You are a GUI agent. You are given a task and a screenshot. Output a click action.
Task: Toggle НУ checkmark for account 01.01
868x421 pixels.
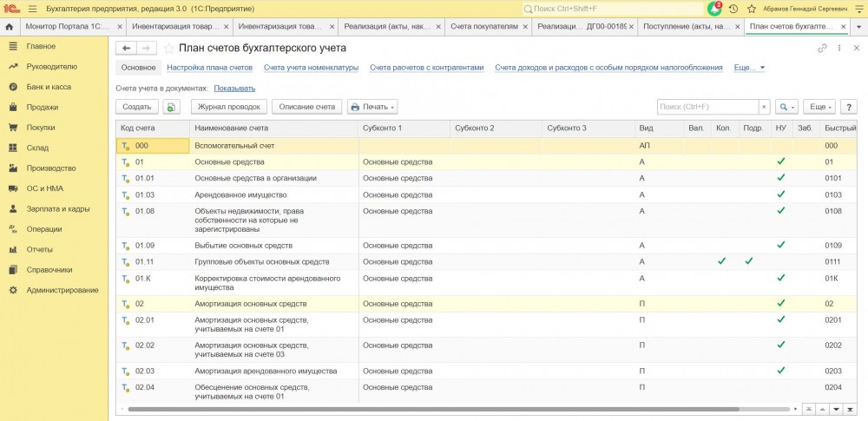780,178
